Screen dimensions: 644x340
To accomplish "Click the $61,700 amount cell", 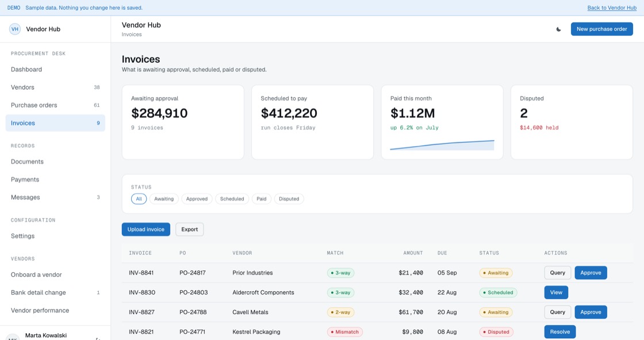I will coord(411,312).
